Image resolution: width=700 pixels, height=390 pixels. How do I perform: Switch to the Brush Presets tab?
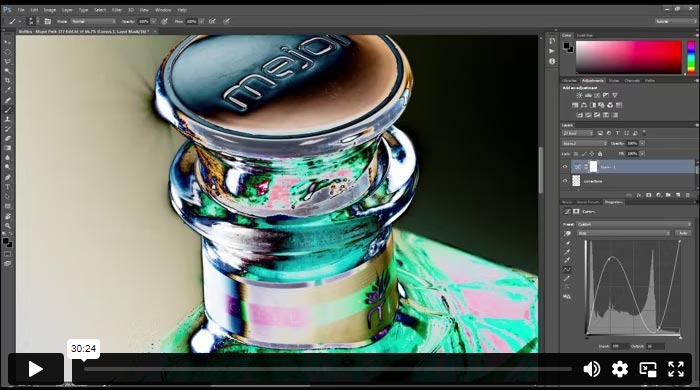tap(588, 202)
